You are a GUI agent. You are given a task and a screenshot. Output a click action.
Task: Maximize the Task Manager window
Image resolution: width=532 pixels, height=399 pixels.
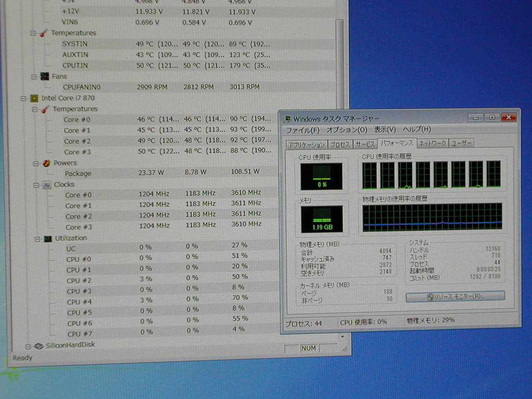tap(492, 117)
